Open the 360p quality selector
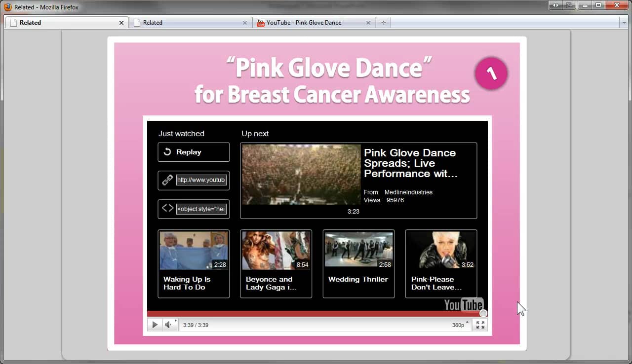The height and width of the screenshot is (364, 632). coord(460,325)
